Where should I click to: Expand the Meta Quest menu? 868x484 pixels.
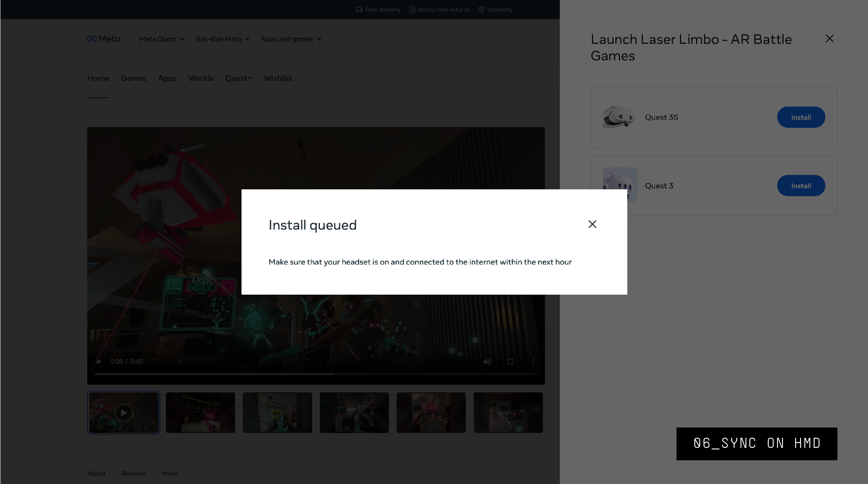[x=162, y=39]
